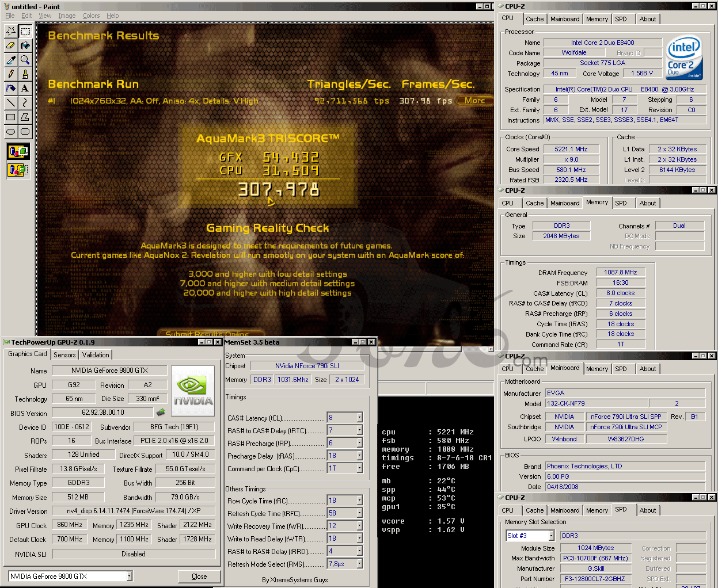Open the Edit menu in Paint
Viewport: 718px width, 588px height.
26,16
